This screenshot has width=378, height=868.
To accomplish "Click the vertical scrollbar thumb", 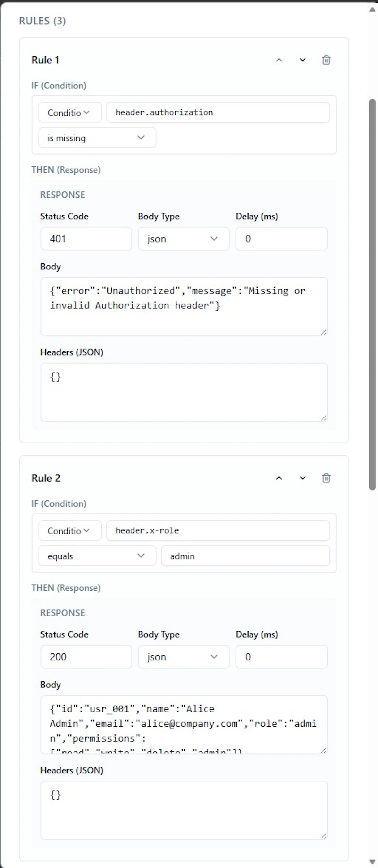I will [372, 295].
